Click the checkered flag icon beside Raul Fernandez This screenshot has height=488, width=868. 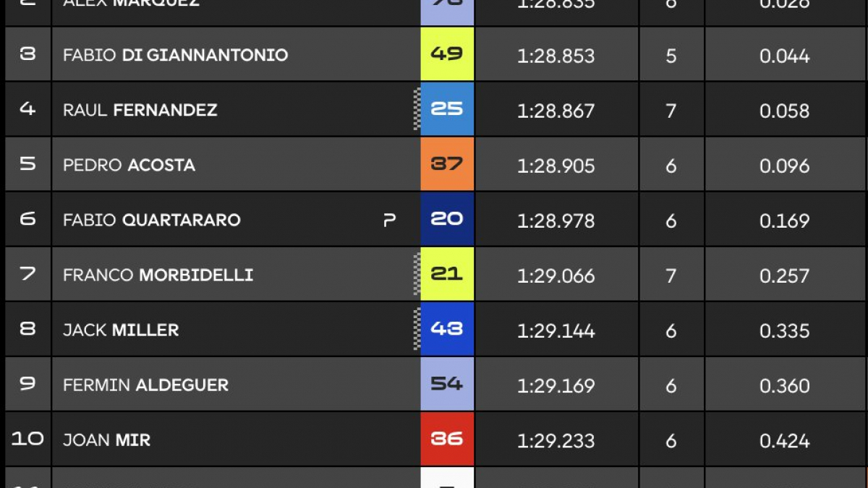tap(417, 109)
